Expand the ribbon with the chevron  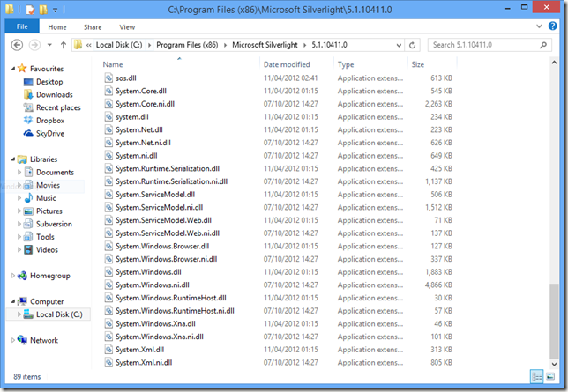coord(539,26)
